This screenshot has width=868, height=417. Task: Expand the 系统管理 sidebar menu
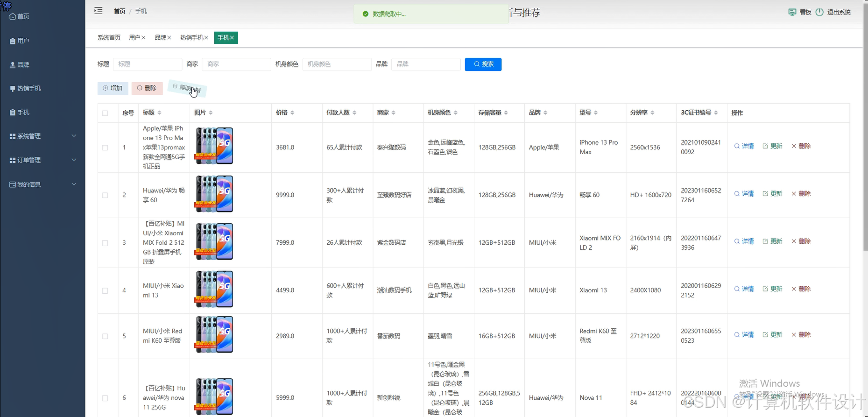[42, 136]
